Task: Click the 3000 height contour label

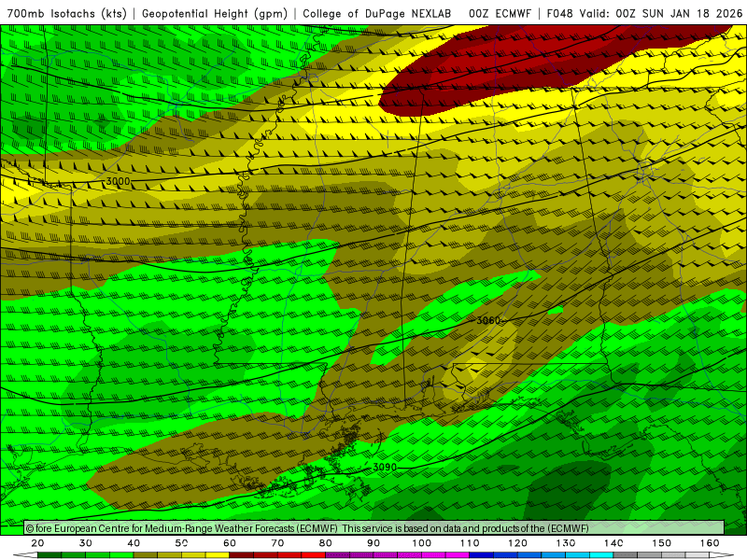Action: [x=118, y=181]
